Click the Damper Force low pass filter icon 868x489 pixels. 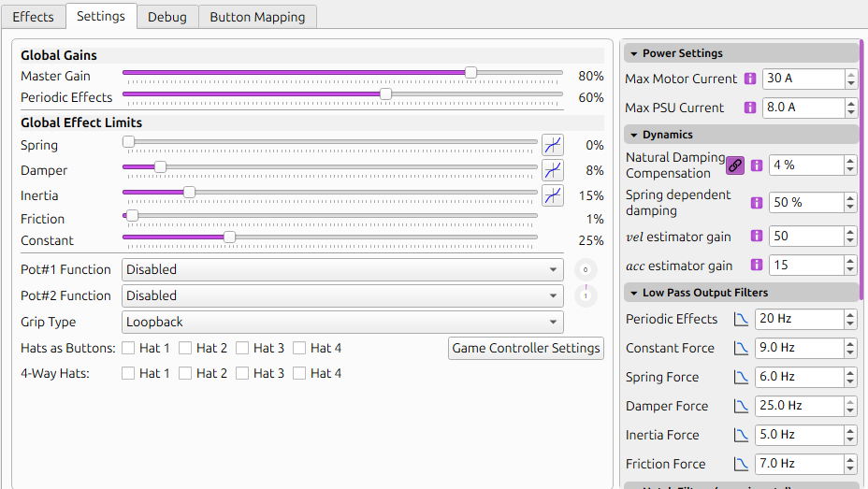pyautogui.click(x=741, y=406)
